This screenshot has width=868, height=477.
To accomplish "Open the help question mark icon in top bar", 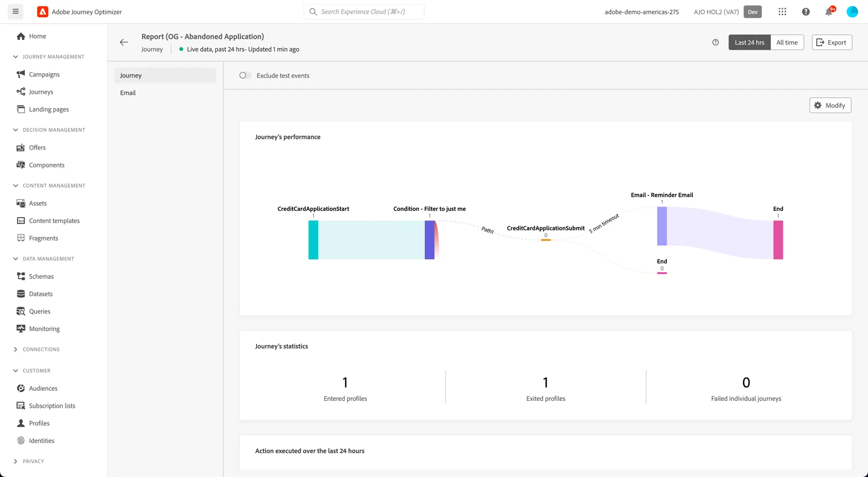I will pos(806,12).
